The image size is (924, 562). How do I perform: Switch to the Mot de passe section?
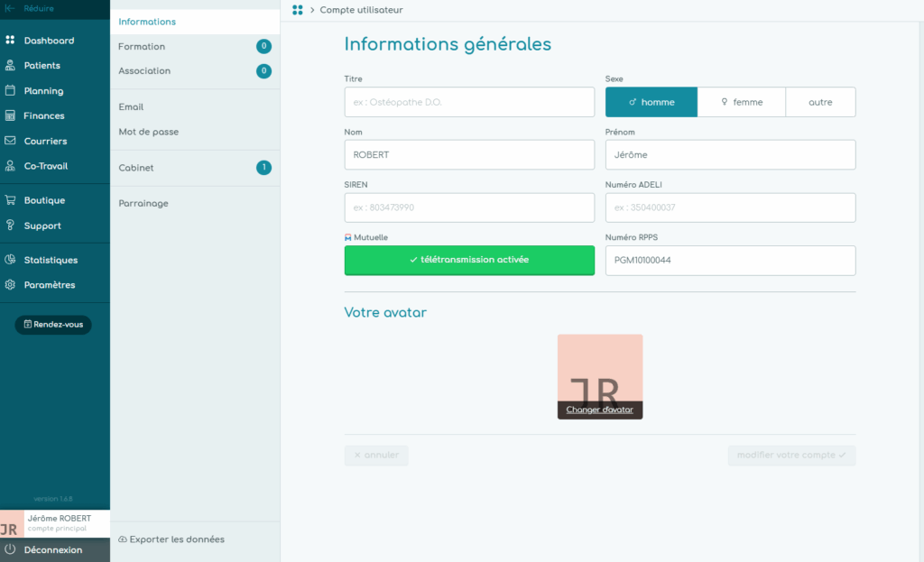tap(149, 132)
